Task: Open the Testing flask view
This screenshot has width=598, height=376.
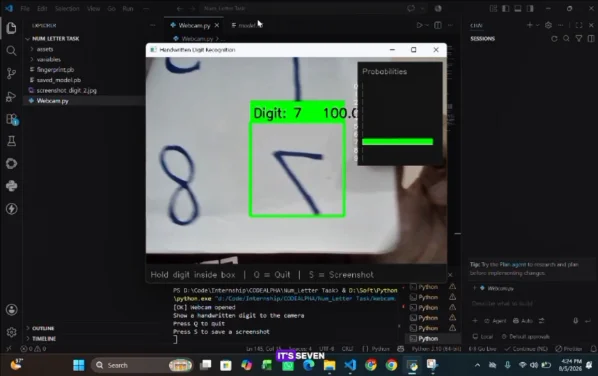Action: click(11, 141)
